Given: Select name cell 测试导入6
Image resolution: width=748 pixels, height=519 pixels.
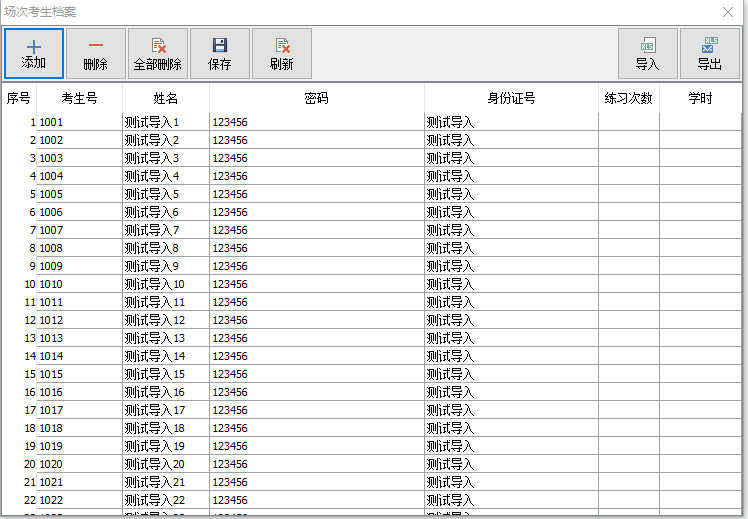Looking at the screenshot, I should (x=166, y=212).
